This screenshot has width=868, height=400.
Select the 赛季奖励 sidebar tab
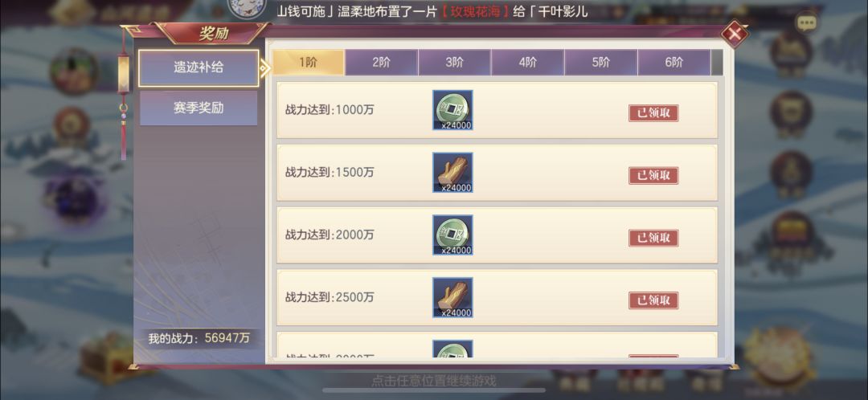199,108
